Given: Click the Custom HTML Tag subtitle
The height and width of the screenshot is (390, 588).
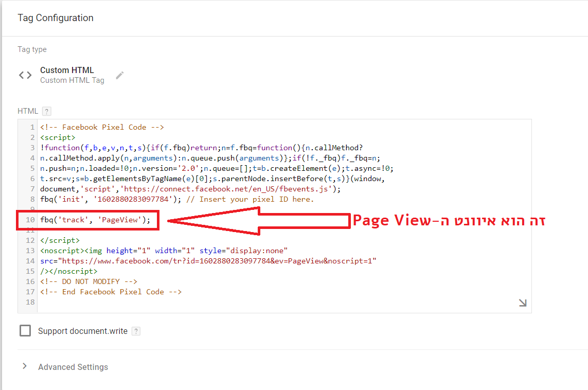Looking at the screenshot, I should [73, 80].
